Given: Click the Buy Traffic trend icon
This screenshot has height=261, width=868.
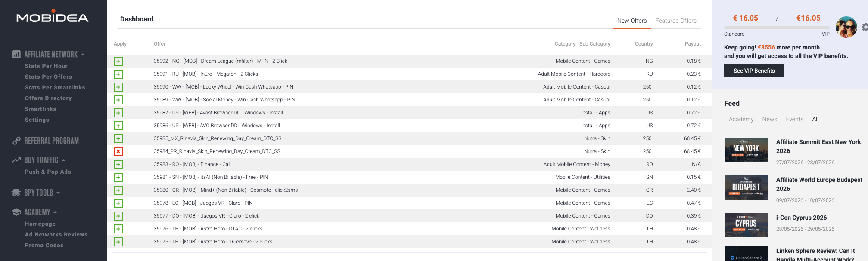Looking at the screenshot, I should [16, 160].
